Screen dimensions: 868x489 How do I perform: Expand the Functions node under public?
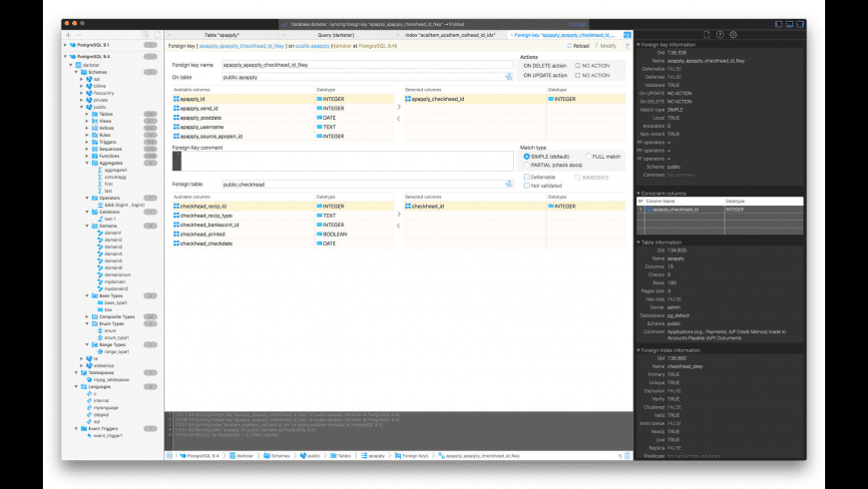87,156
